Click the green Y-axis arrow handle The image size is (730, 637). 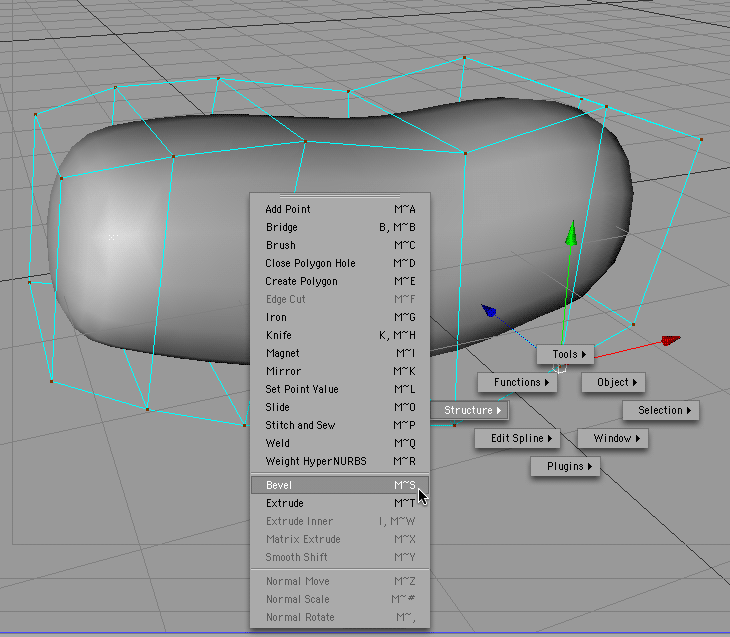point(570,235)
